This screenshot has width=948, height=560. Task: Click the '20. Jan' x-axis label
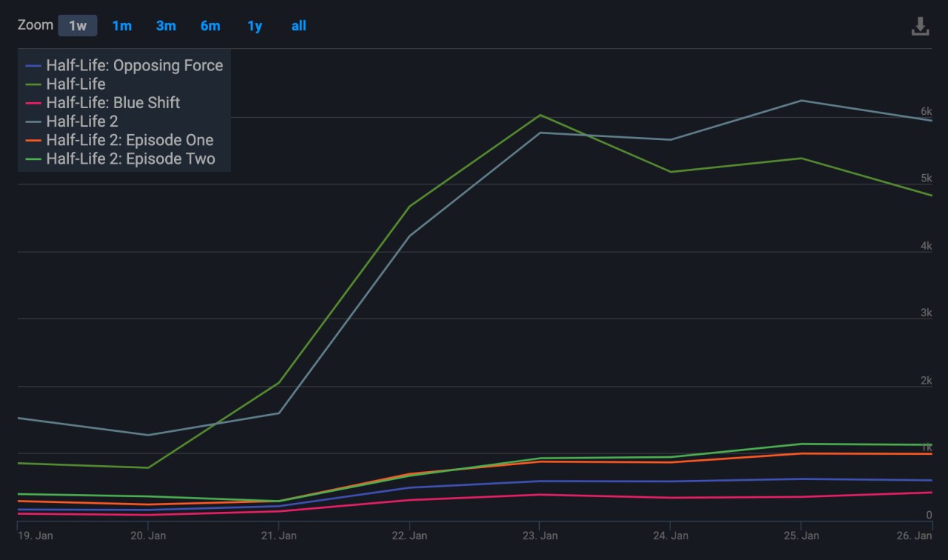click(x=148, y=536)
